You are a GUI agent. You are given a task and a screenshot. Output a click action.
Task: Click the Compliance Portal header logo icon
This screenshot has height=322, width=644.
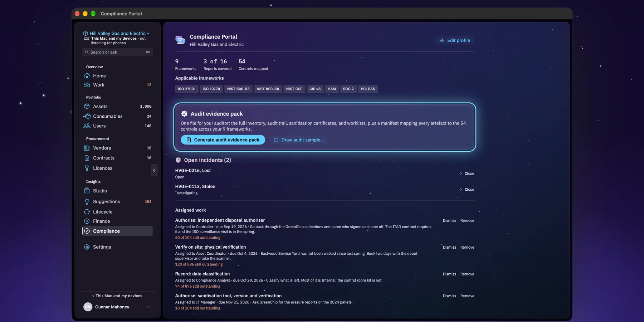pyautogui.click(x=180, y=40)
